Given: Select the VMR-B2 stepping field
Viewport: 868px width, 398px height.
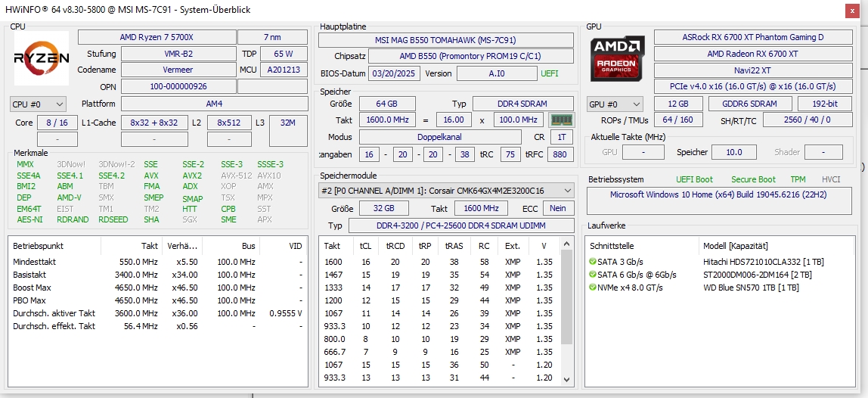Looking at the screenshot, I should point(178,54).
